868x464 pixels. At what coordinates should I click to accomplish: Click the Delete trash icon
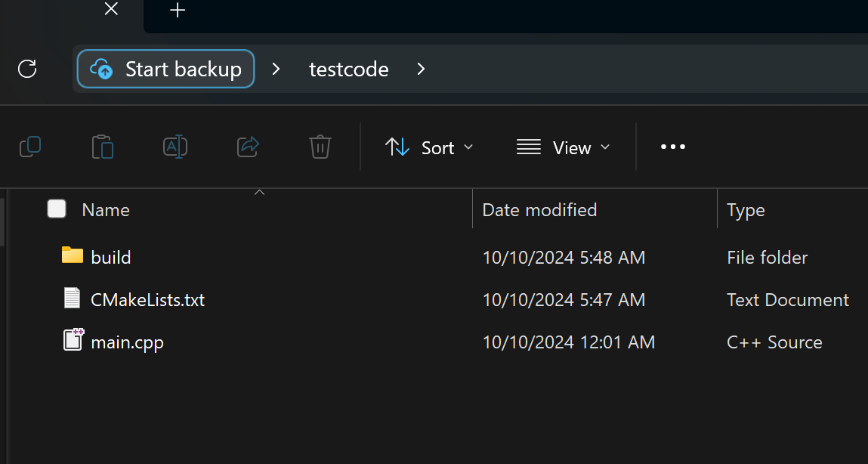click(320, 147)
